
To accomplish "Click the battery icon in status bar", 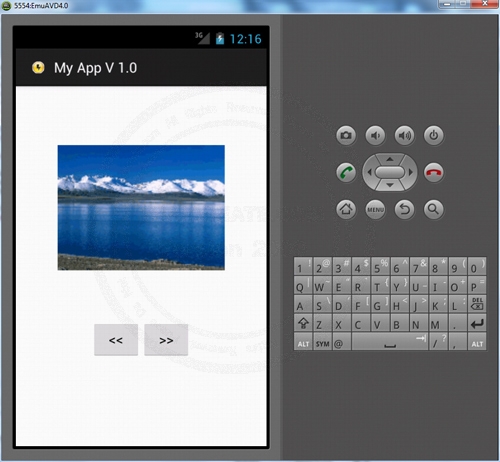I will tap(220, 39).
